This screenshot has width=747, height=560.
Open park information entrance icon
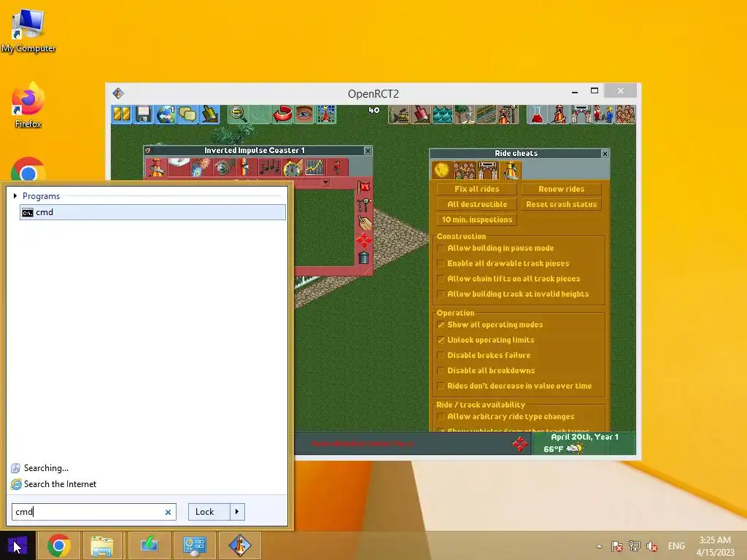point(581,114)
